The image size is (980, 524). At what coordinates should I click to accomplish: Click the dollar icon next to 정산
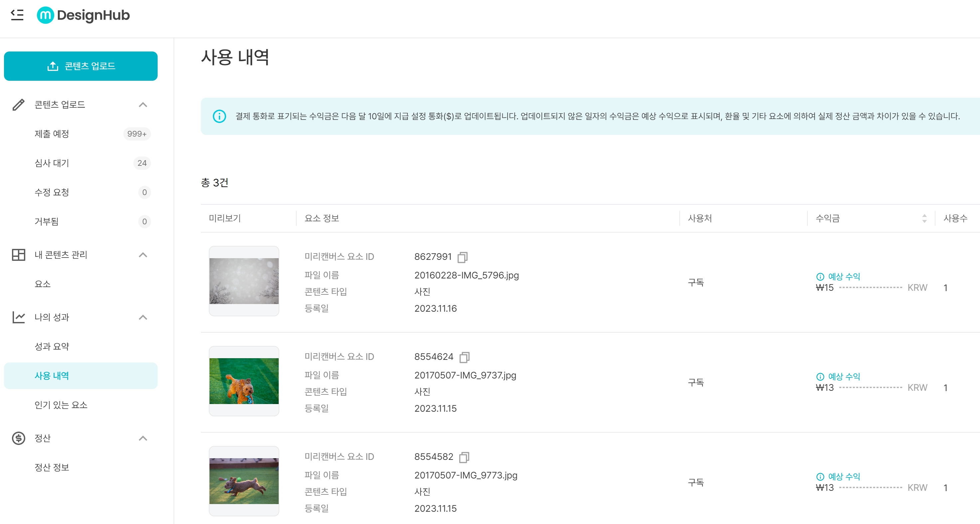[x=18, y=438]
